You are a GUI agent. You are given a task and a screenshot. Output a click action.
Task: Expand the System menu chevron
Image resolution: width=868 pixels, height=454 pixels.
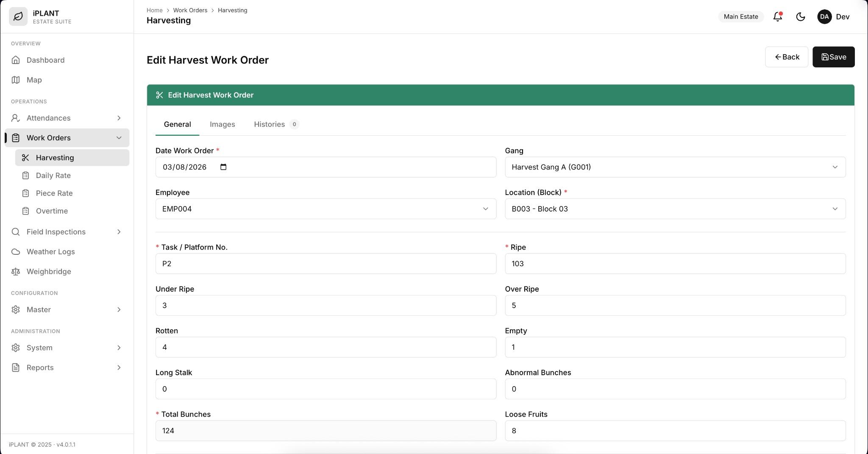[119, 348]
